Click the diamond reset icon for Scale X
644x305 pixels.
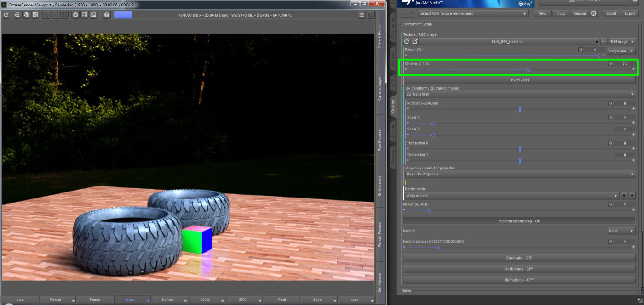610,117
